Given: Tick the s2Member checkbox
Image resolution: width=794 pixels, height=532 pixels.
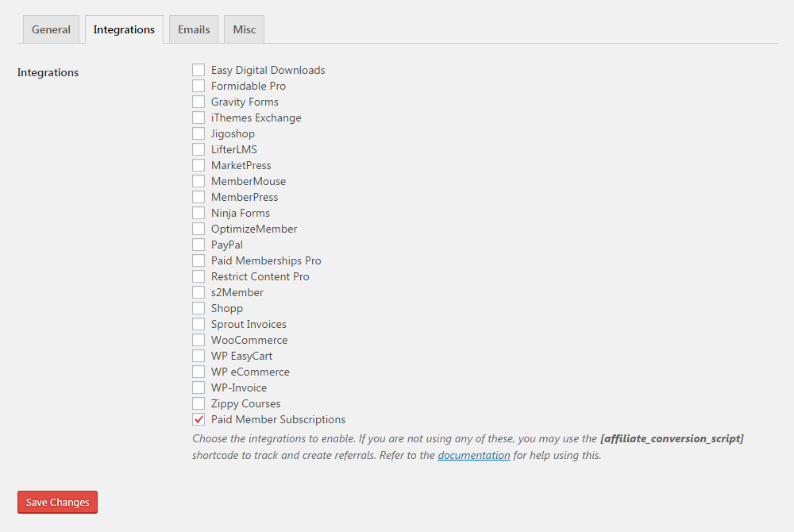Looking at the screenshot, I should click(x=198, y=292).
